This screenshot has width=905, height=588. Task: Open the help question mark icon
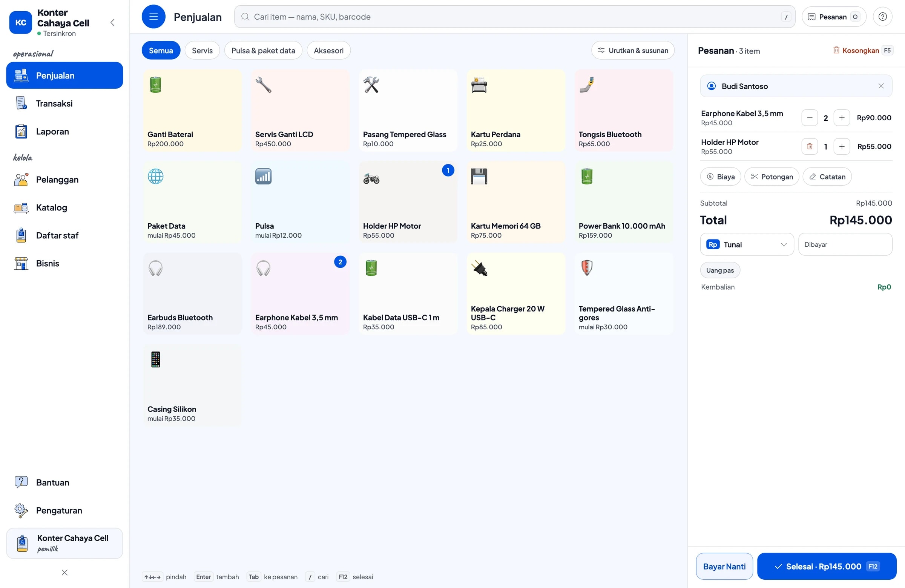click(883, 17)
